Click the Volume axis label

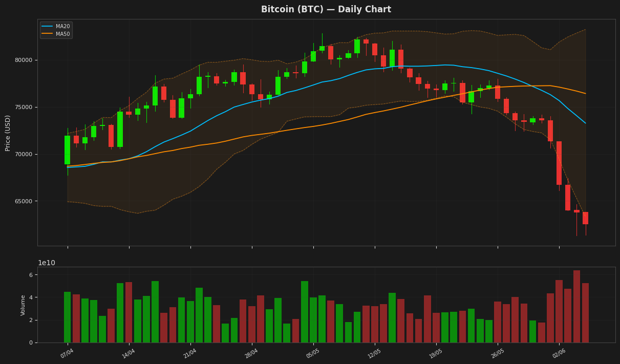tap(23, 305)
